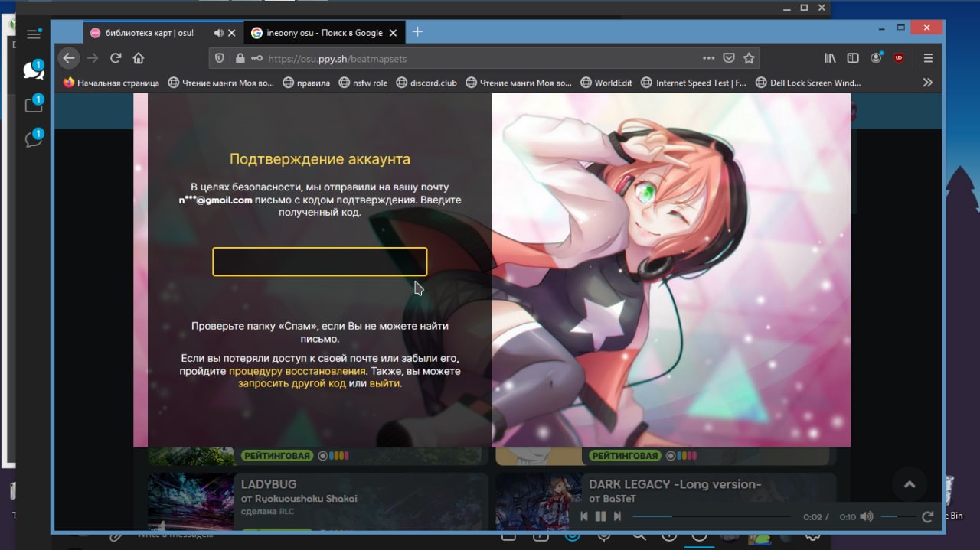
Task: Adjust the media player volume slider
Action: pyautogui.click(x=898, y=516)
